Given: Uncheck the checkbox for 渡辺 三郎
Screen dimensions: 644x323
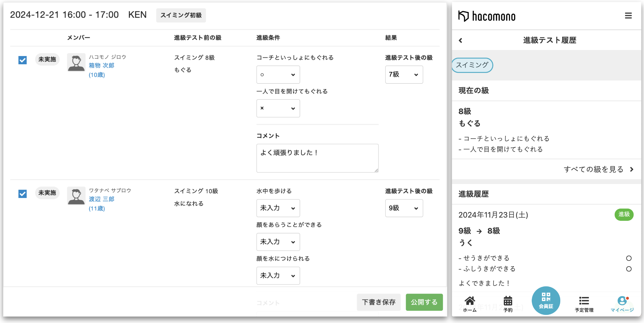Looking at the screenshot, I should 23,194.
